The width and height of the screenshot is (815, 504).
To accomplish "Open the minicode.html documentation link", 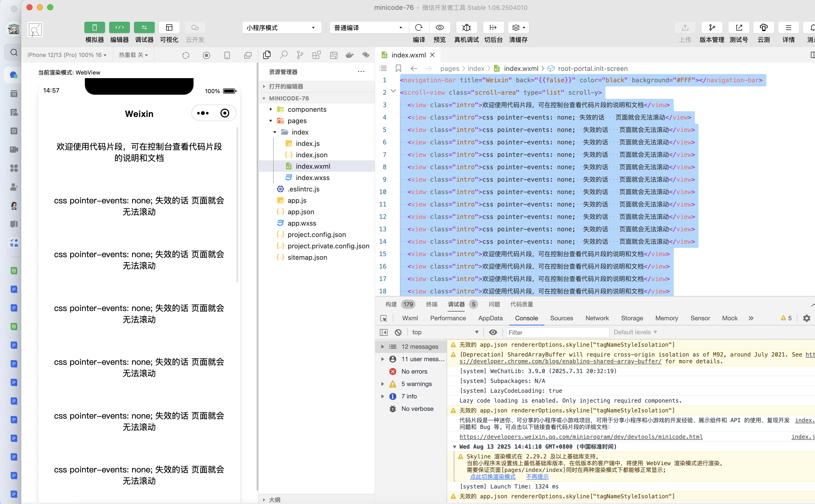I will (581, 437).
